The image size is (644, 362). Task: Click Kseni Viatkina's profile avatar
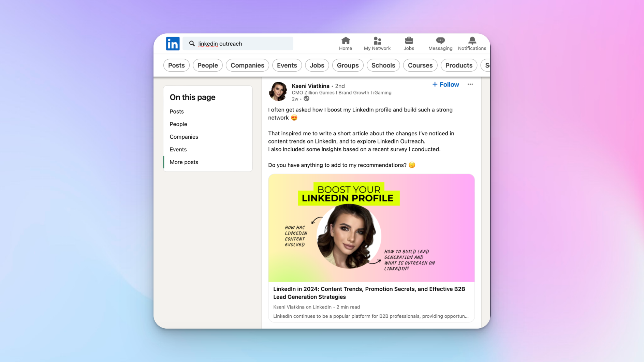point(278,91)
